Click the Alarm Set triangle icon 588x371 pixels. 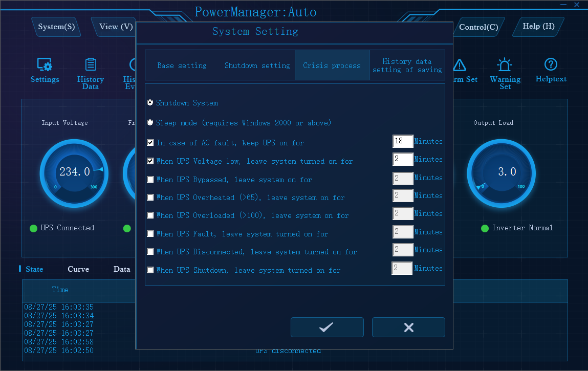coord(460,65)
